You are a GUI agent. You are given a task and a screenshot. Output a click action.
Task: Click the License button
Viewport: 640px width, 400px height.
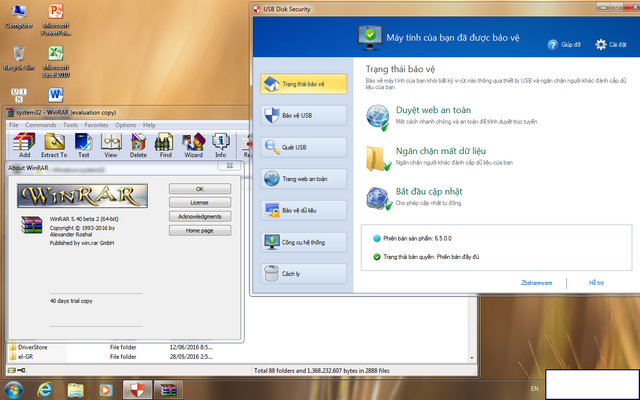click(x=200, y=203)
